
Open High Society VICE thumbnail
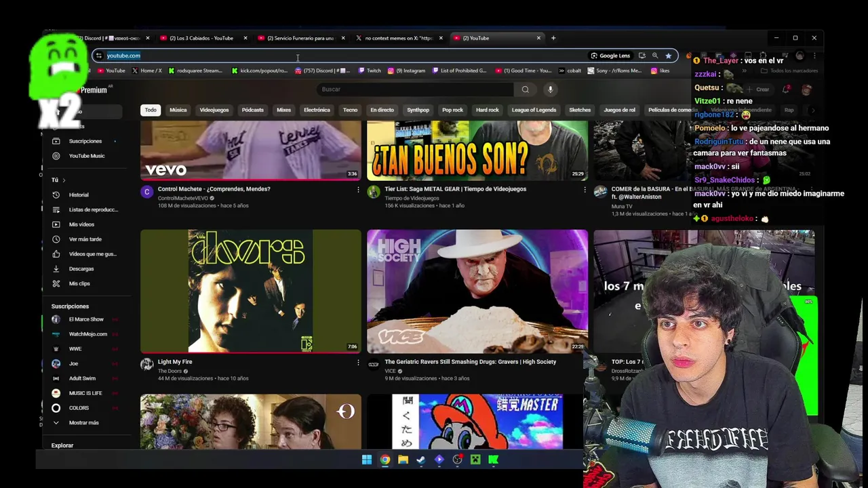point(477,291)
